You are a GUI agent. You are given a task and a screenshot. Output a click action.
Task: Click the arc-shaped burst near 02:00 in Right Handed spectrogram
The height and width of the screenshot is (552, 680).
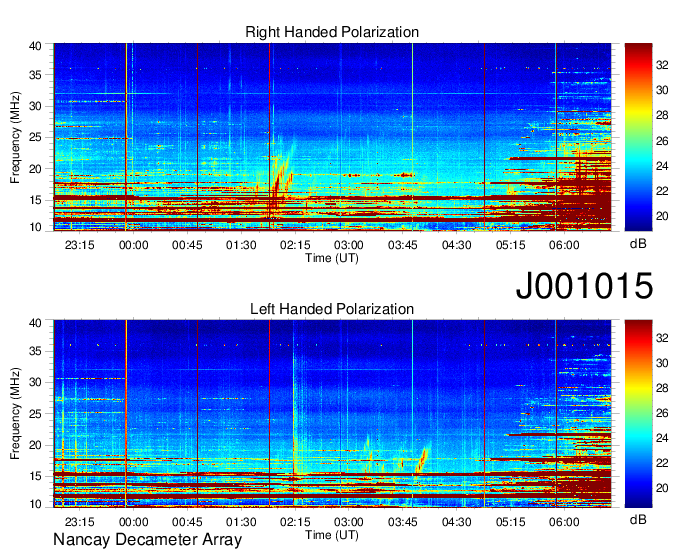point(283,173)
